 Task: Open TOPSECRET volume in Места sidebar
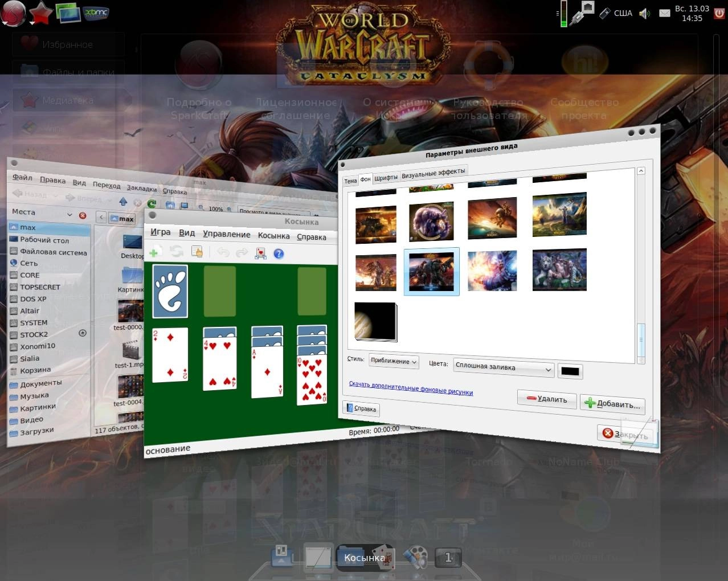pyautogui.click(x=40, y=287)
